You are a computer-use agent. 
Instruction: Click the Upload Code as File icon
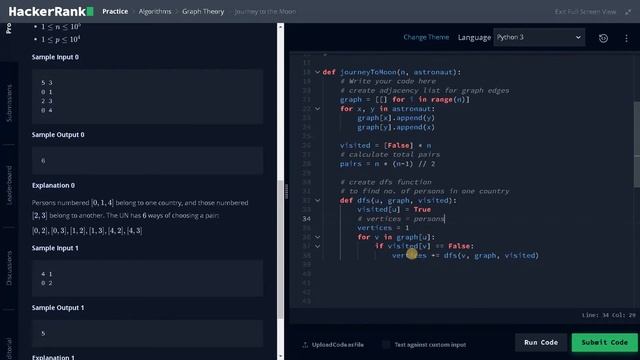tap(305, 344)
